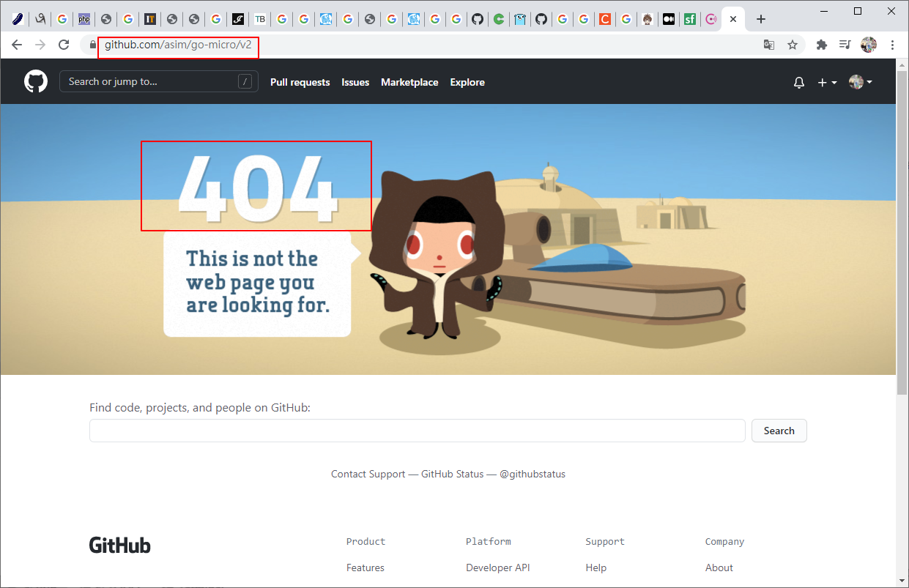Click the 'Product' footer heading
The width and height of the screenshot is (909, 588).
coord(366,542)
